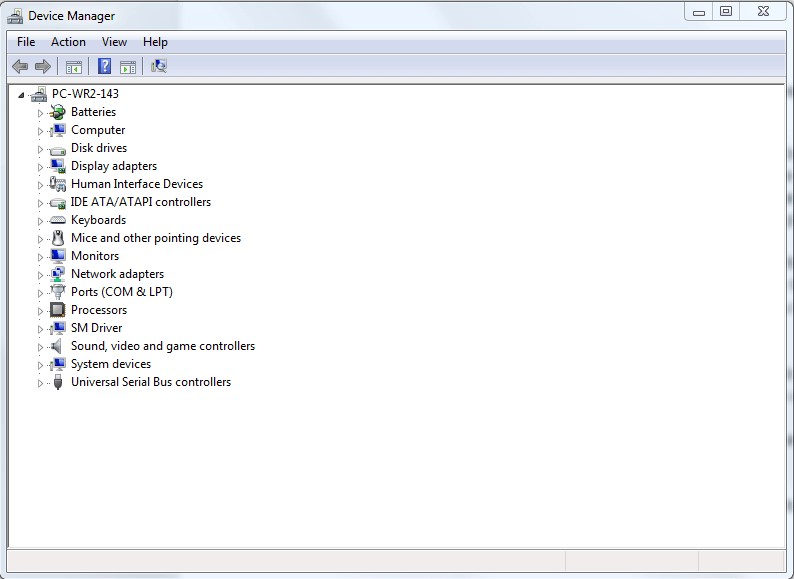Open the File menu

coord(26,42)
